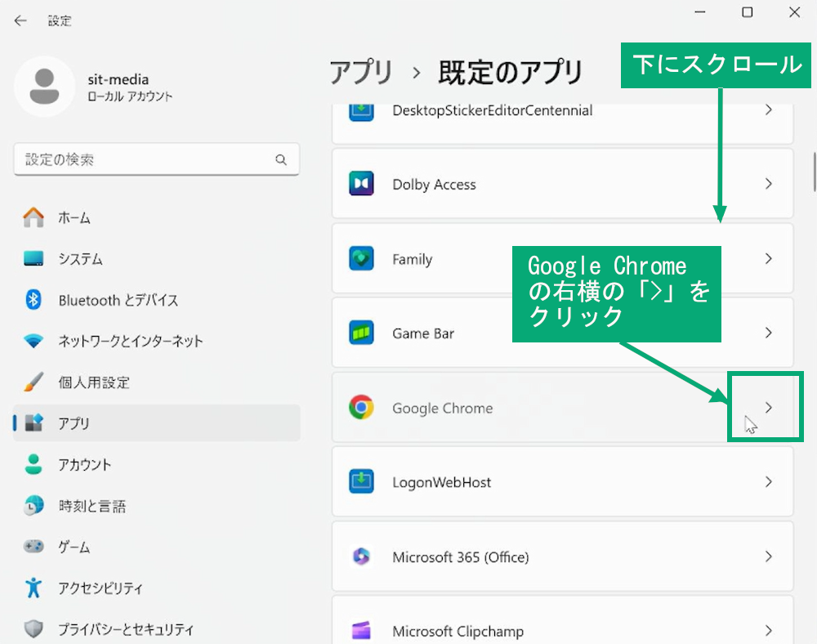The height and width of the screenshot is (644, 817).
Task: Open プライバシーとセキュリティ settings
Action: pos(157,629)
